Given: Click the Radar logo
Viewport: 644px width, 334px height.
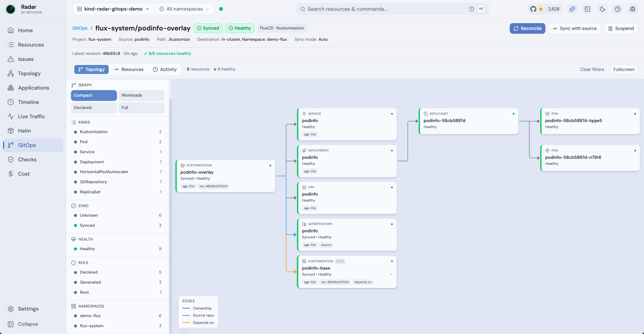Looking at the screenshot, I should pyautogui.click(x=11, y=9).
